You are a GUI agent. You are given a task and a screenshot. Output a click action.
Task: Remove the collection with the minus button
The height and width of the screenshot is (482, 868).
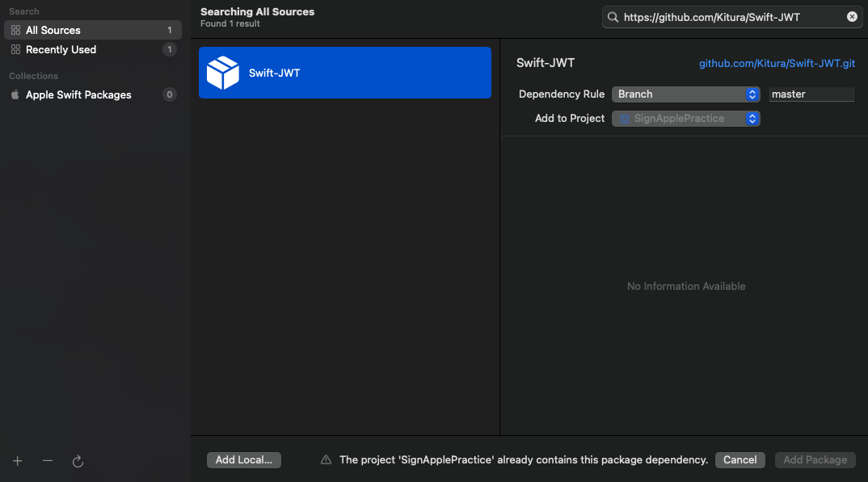coord(48,461)
